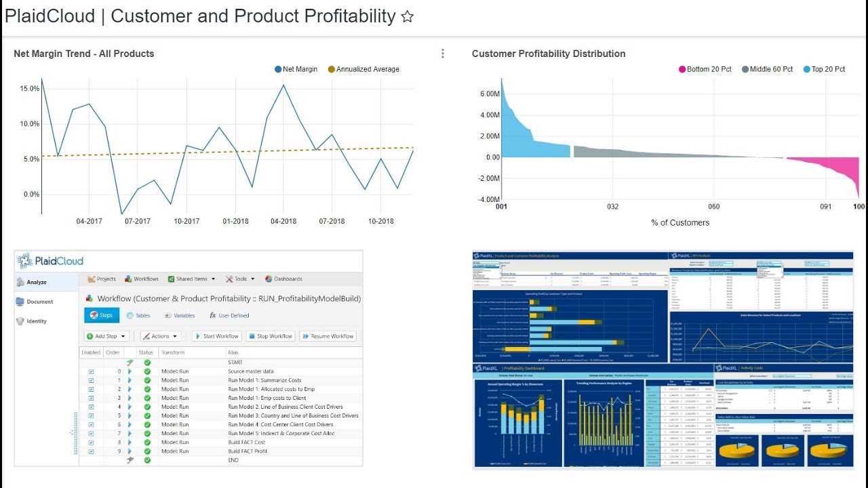
Task: Click the workflow icon beside the Workflow title
Action: click(90, 298)
